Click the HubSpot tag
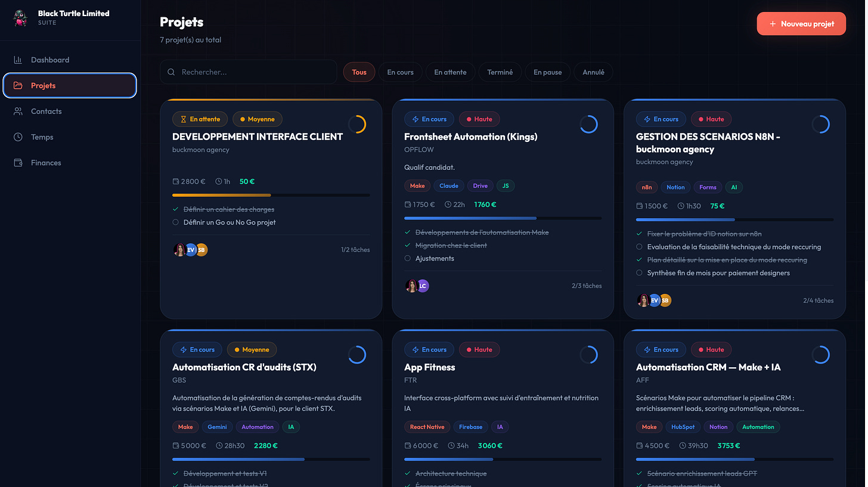The width and height of the screenshot is (868, 487). point(683,427)
